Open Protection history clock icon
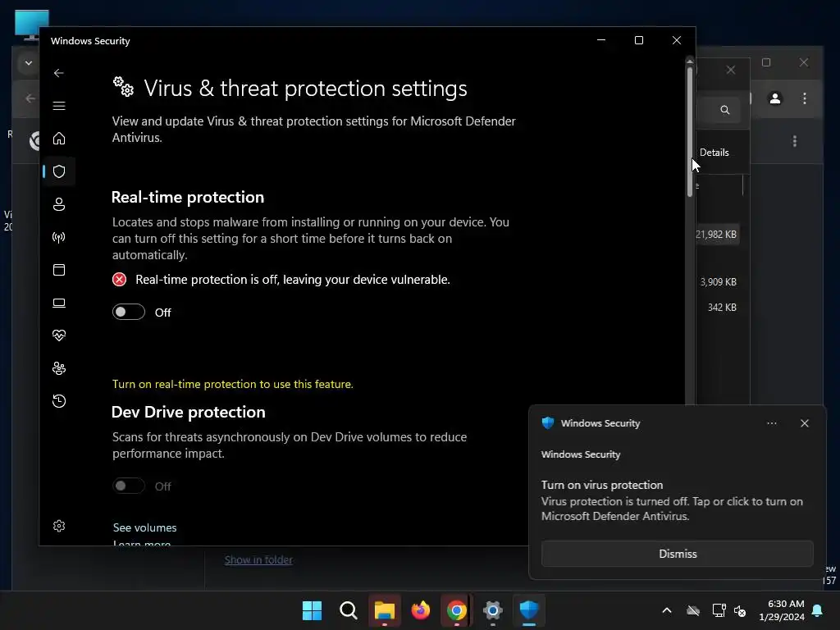The height and width of the screenshot is (630, 840). tap(59, 400)
